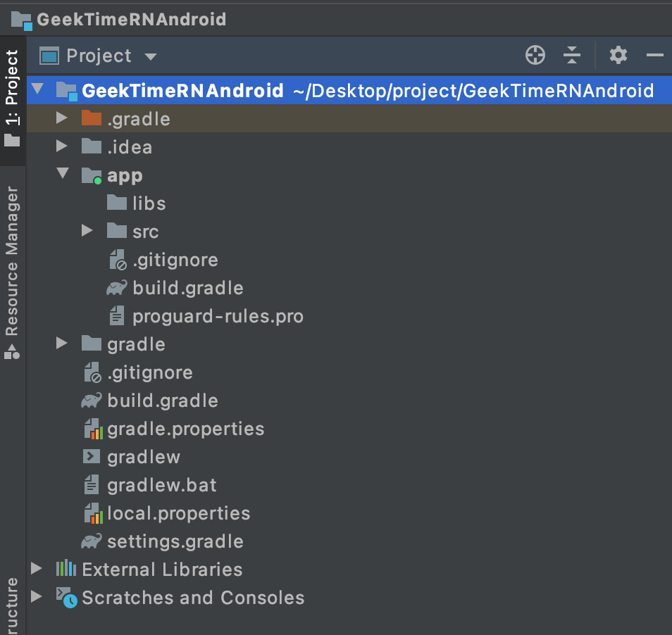Click the gradle.properties file icon
Viewport: 672px width, 635px height.
pos(92,429)
